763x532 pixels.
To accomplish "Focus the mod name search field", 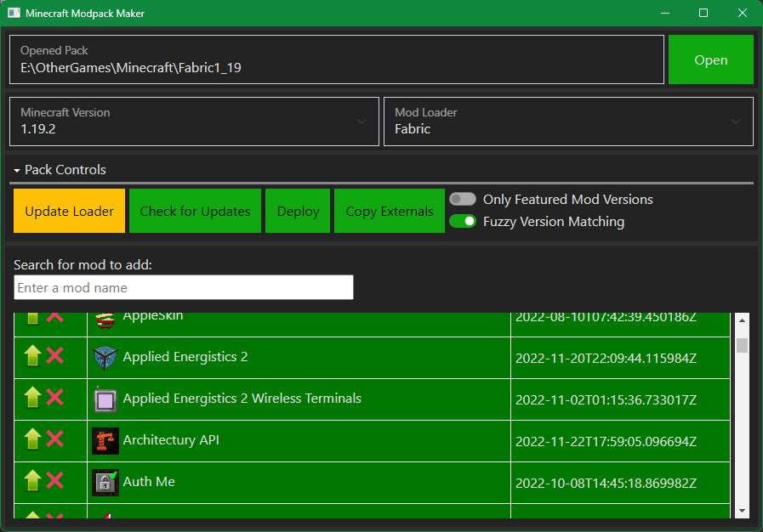I will [184, 287].
